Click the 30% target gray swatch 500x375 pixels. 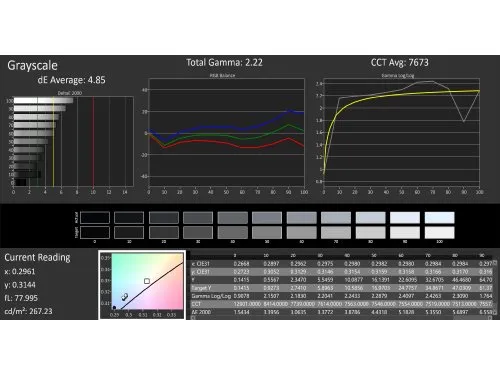tap(198, 232)
